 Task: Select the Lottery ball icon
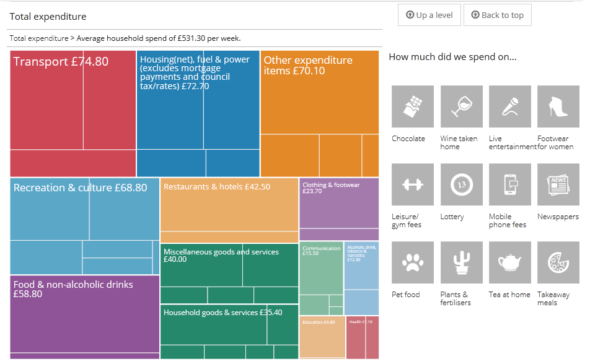coord(461,184)
